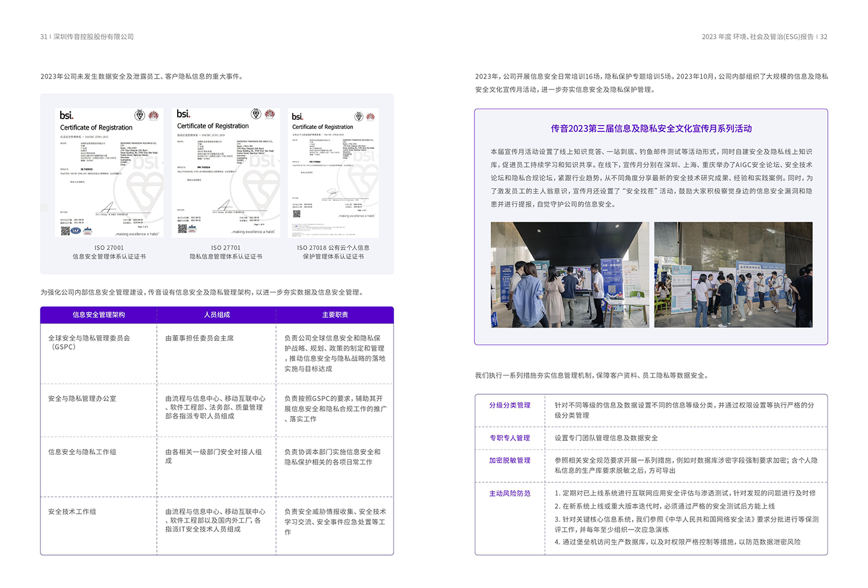Screen dimensions: 868x588
Task: Click the 专职专人管理 label
Action: coord(510,438)
